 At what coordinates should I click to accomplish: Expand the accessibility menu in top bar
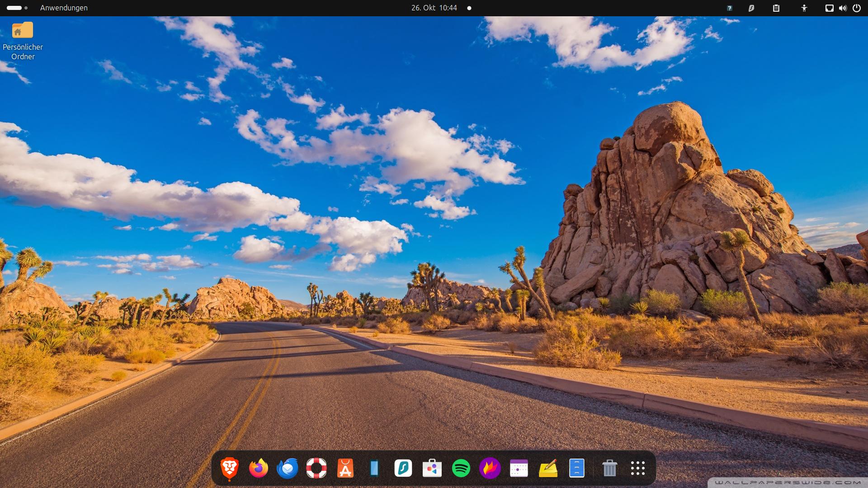point(804,8)
